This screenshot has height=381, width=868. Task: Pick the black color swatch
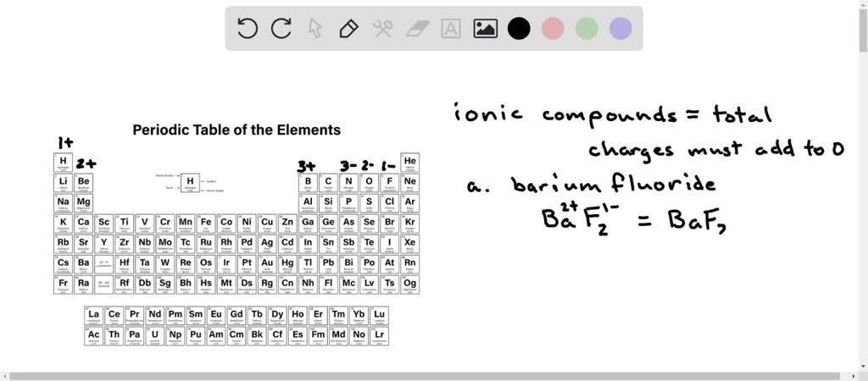click(519, 29)
